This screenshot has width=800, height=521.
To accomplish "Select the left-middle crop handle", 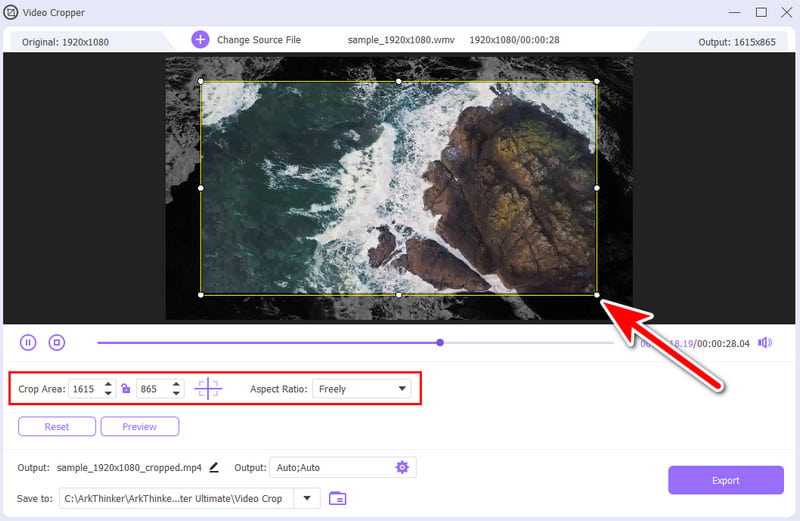I will pyautogui.click(x=201, y=188).
